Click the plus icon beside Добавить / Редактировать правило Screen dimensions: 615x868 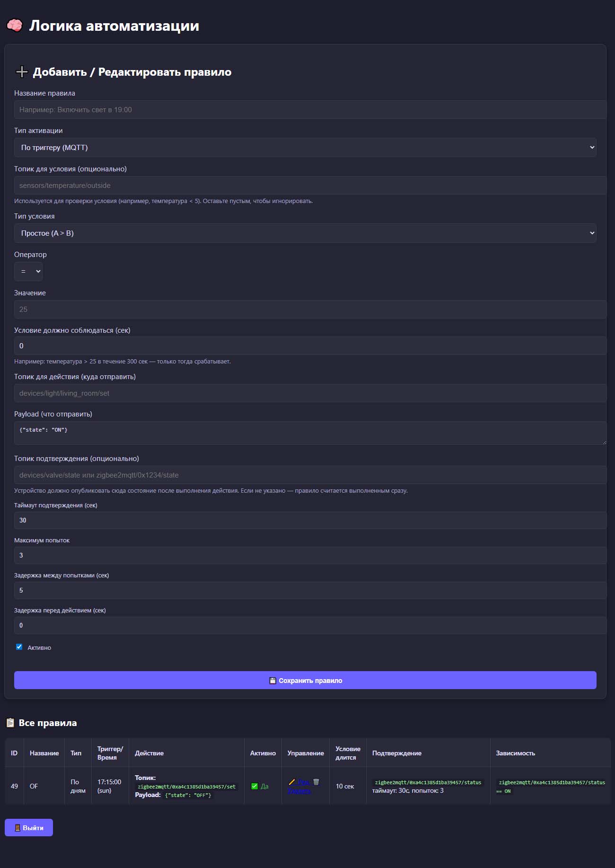[22, 72]
